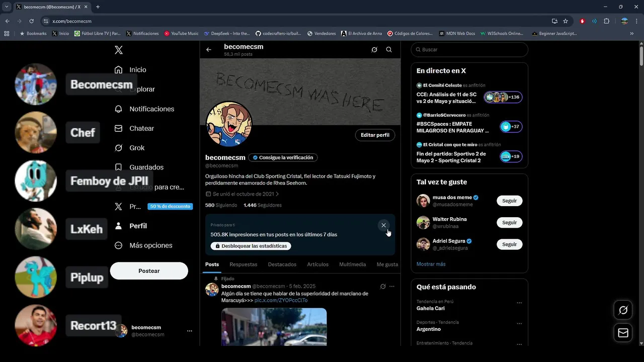Viewport: 644px width, 362px height.
Task: Follow musa dos meme
Action: [x=509, y=201]
